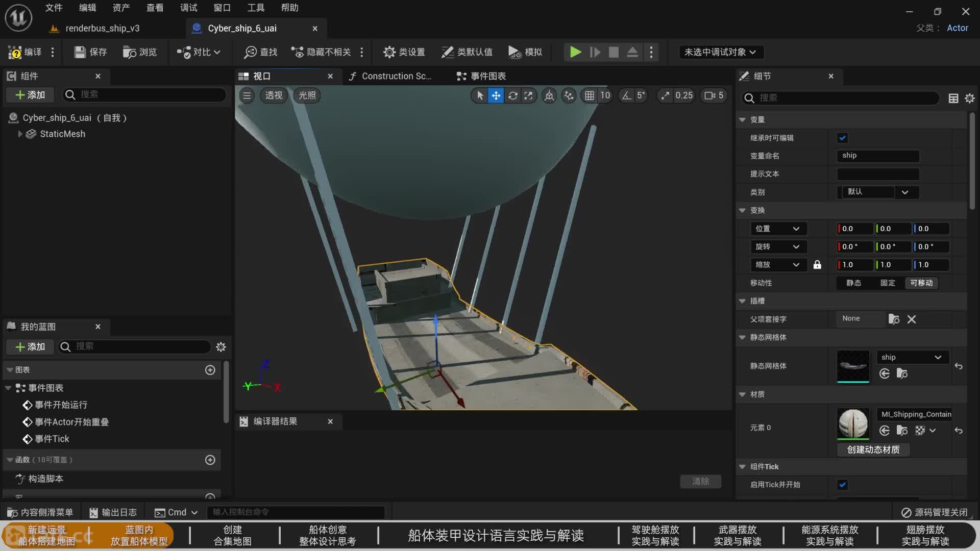
Task: Open the Tools menu
Action: coord(256,8)
